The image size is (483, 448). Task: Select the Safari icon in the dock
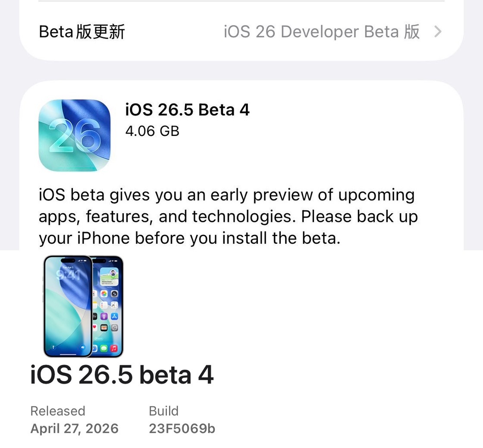[x=95, y=349]
